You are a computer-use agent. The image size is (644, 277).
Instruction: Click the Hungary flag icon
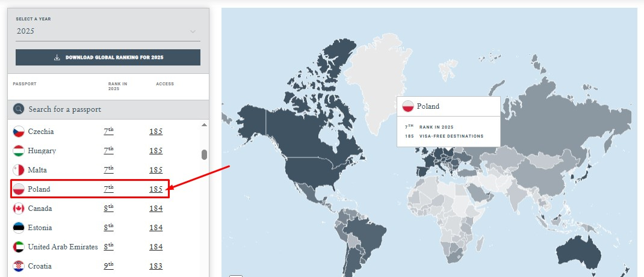19,151
